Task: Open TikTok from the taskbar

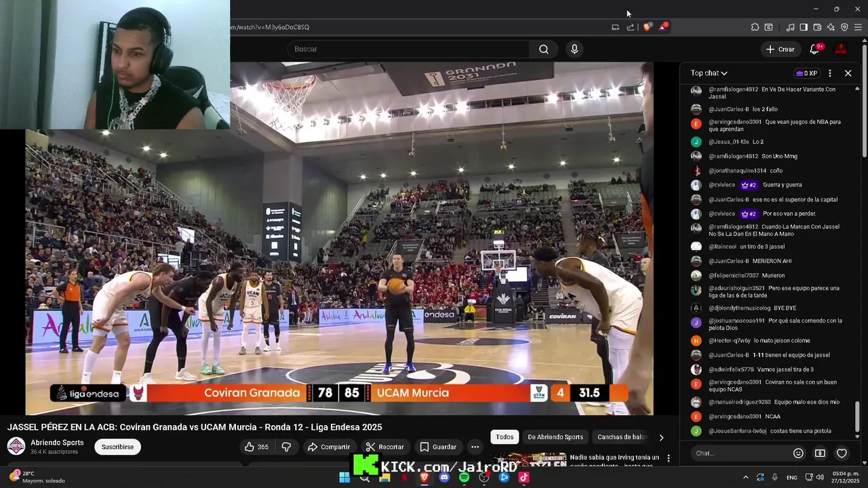Action: [524, 477]
